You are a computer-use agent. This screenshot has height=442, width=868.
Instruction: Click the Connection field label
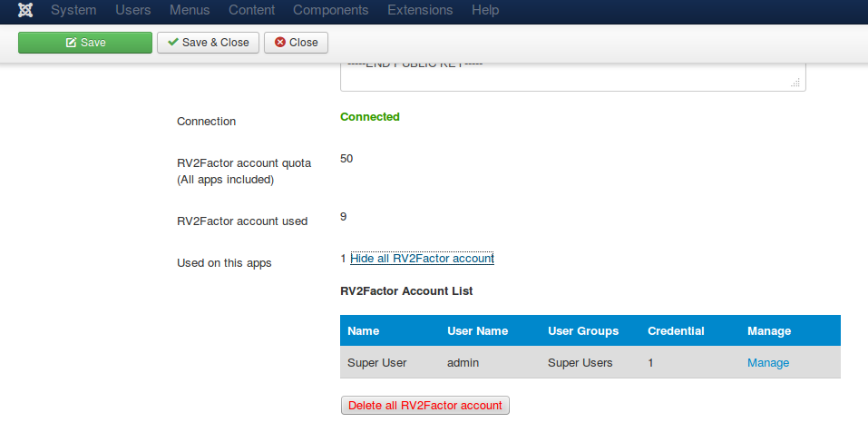[x=206, y=122]
